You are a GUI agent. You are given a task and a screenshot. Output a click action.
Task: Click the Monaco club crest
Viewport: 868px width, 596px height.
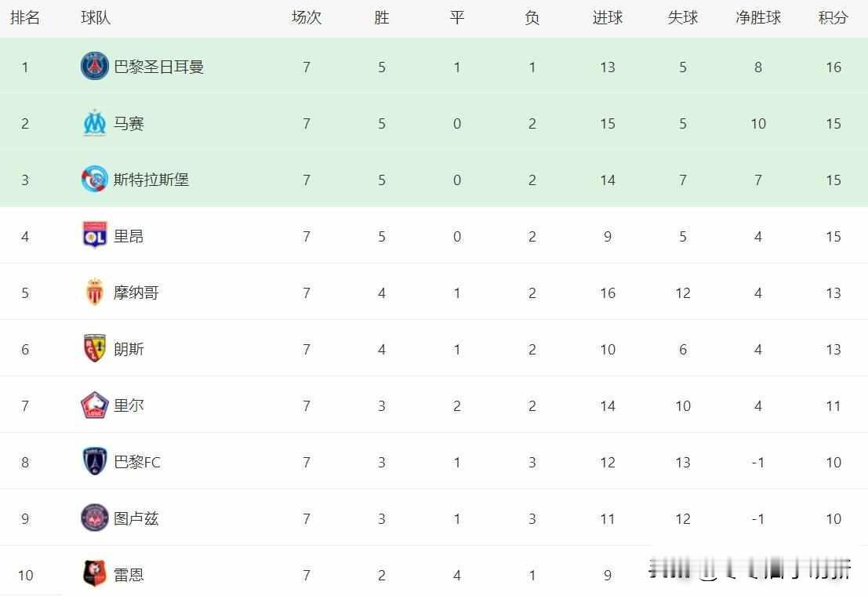94,293
